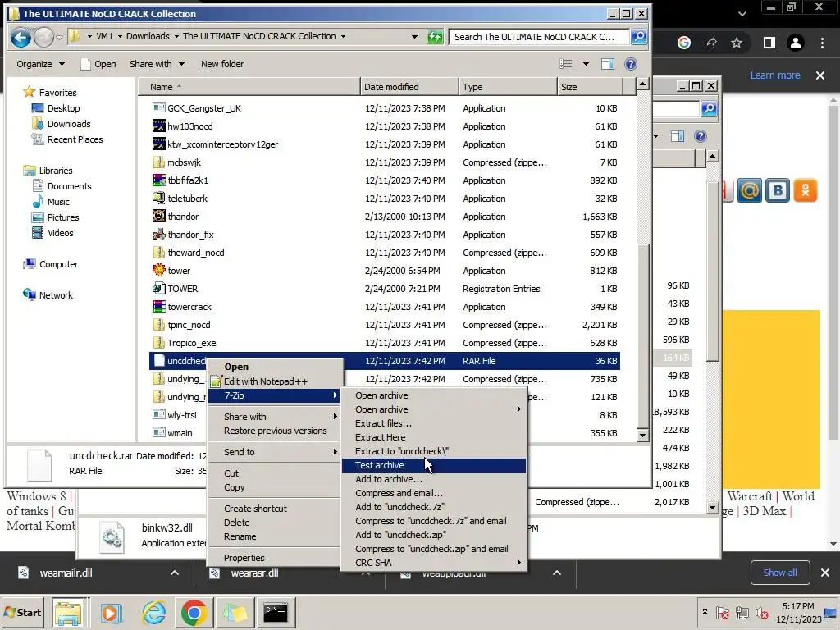Select the teletubcrk application icon
This screenshot has width=840, height=630.
pyautogui.click(x=158, y=199)
